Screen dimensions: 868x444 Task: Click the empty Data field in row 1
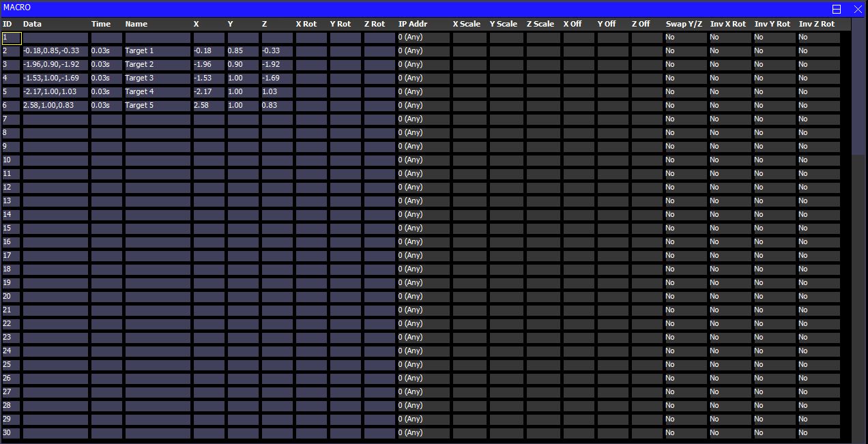pos(55,38)
